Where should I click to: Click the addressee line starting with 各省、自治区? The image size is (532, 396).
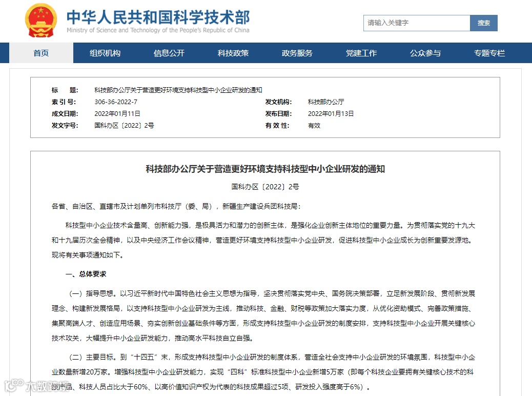coord(176,207)
